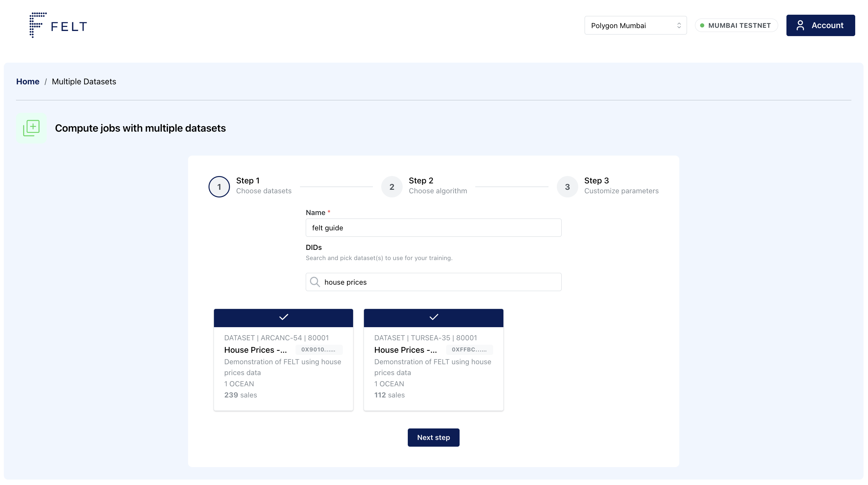
Task: Click the multiple datasets plus icon
Action: coord(31,128)
